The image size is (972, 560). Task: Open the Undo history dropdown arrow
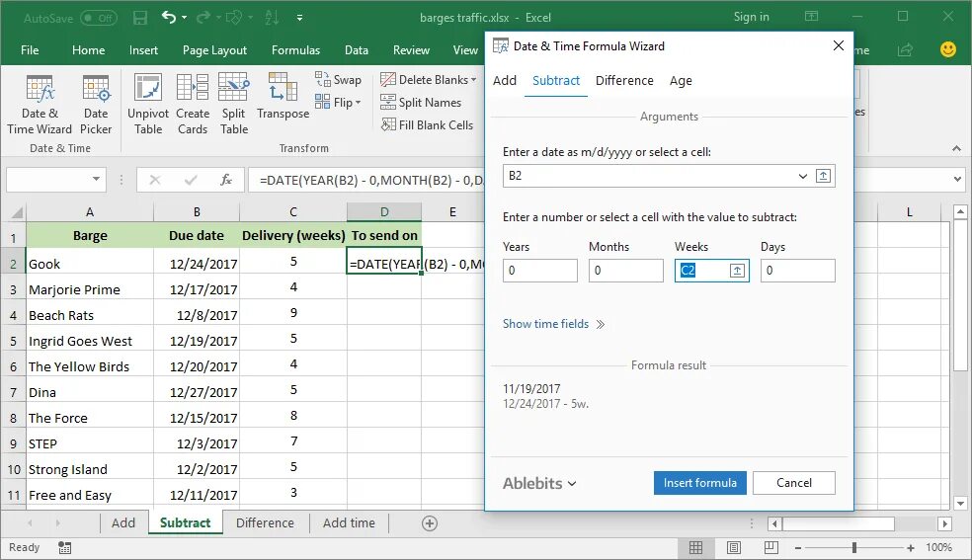[184, 18]
